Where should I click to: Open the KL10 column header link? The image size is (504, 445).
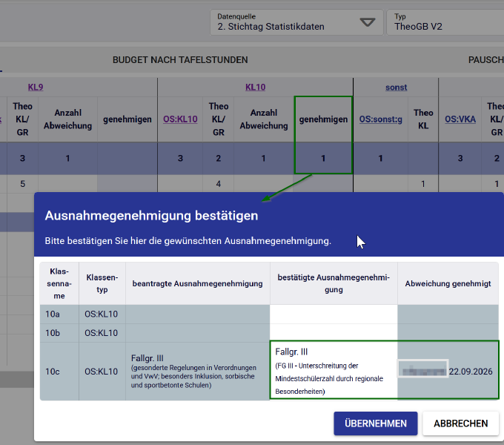(255, 87)
